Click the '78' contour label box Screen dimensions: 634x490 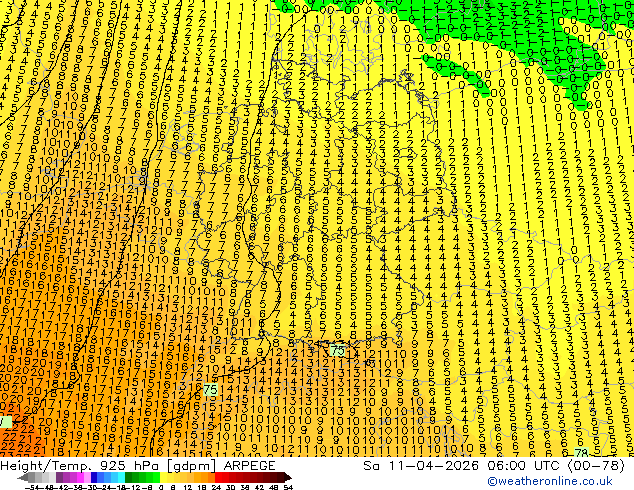581,452
